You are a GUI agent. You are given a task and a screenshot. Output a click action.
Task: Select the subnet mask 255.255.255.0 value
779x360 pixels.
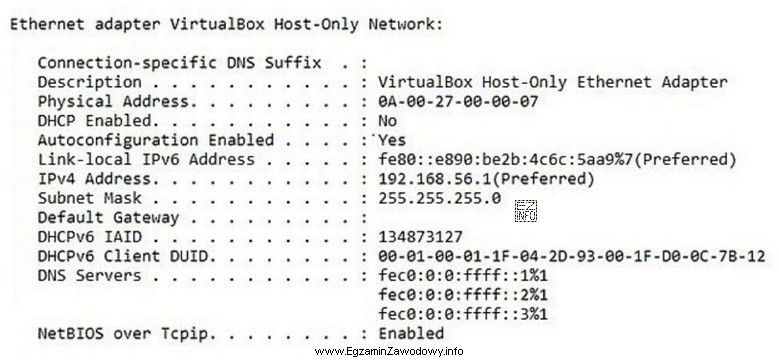click(439, 198)
